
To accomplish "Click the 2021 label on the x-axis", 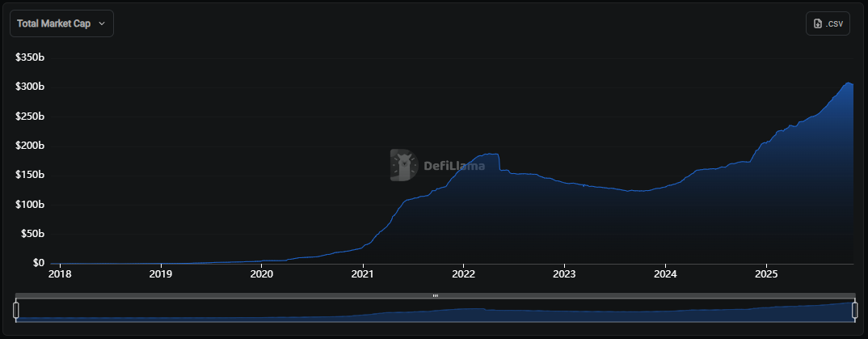I will tap(363, 274).
